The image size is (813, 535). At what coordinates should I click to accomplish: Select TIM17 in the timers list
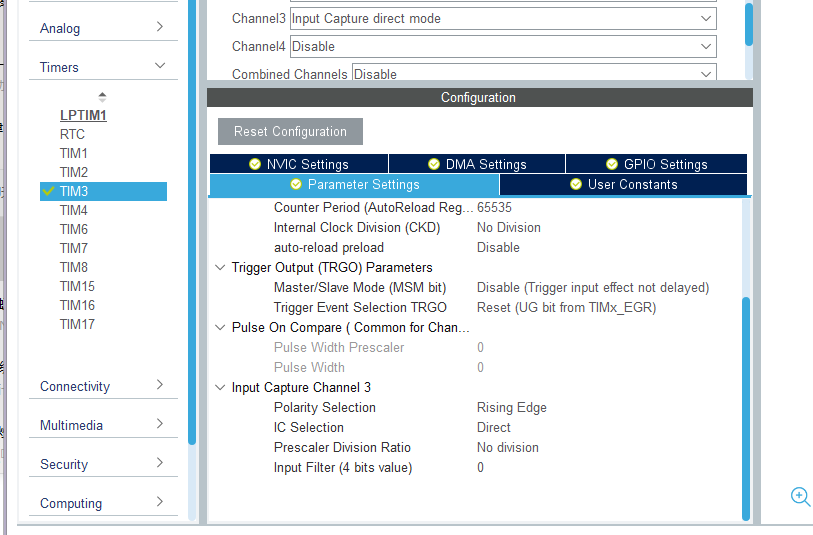pyautogui.click(x=77, y=325)
